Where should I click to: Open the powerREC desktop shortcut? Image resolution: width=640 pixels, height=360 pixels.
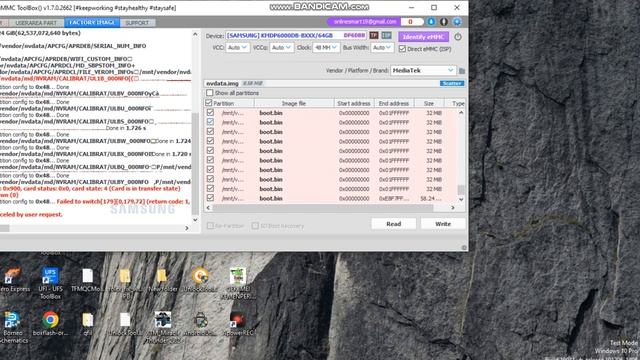pyautogui.click(x=238, y=324)
